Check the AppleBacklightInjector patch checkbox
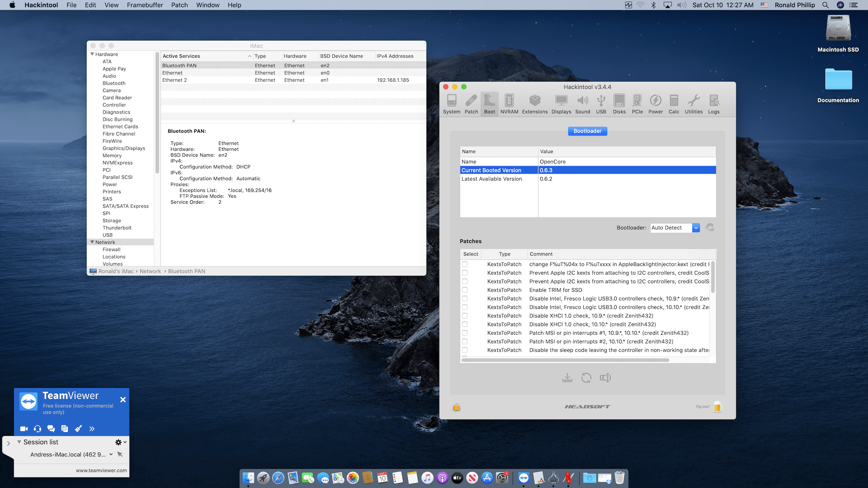868x488 pixels. pyautogui.click(x=465, y=264)
